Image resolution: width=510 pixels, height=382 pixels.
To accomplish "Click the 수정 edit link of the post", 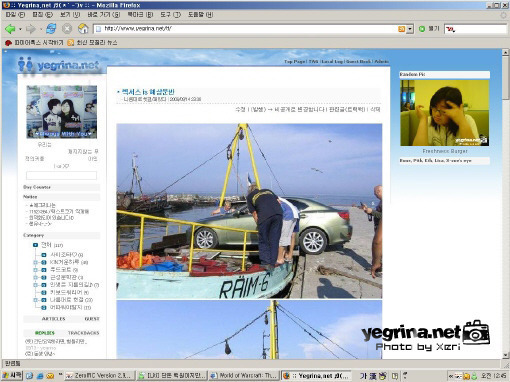I will click(240, 110).
